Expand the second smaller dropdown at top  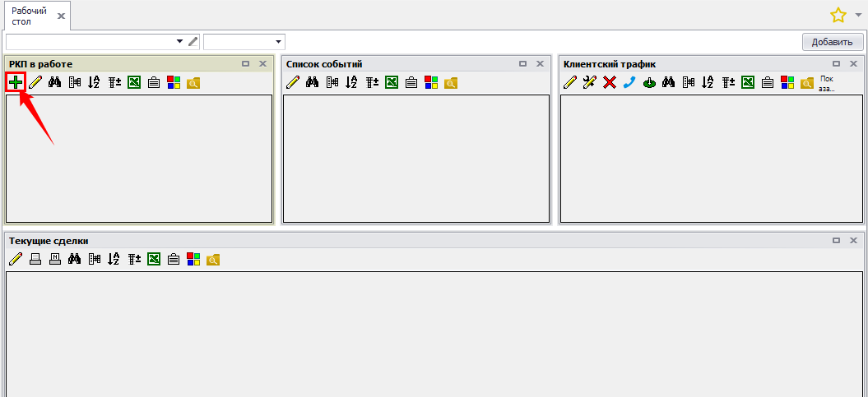(x=278, y=41)
